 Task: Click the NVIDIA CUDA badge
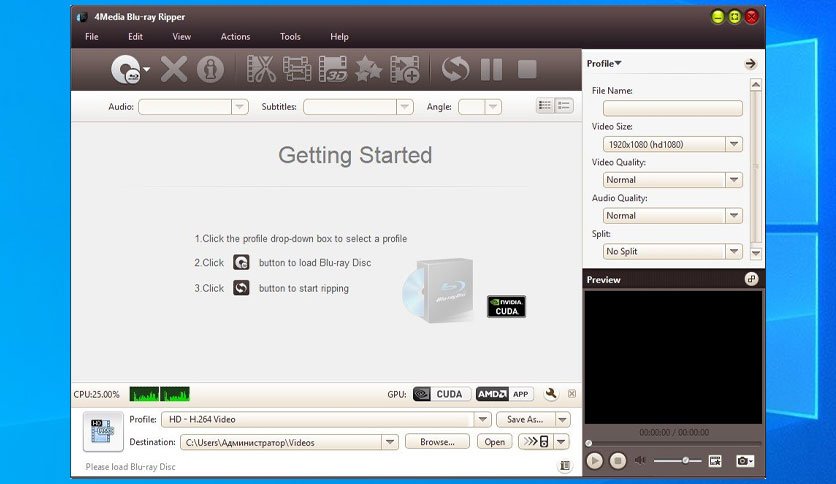coord(506,306)
